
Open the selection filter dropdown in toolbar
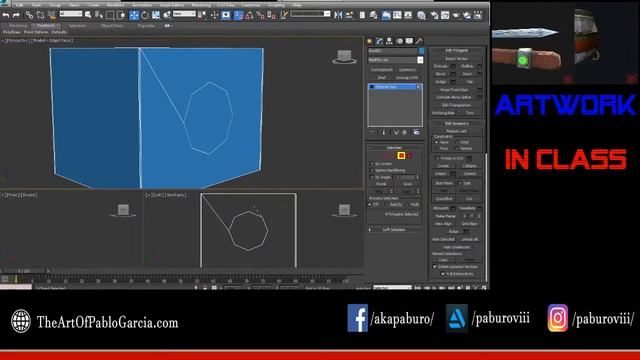click(x=71, y=14)
